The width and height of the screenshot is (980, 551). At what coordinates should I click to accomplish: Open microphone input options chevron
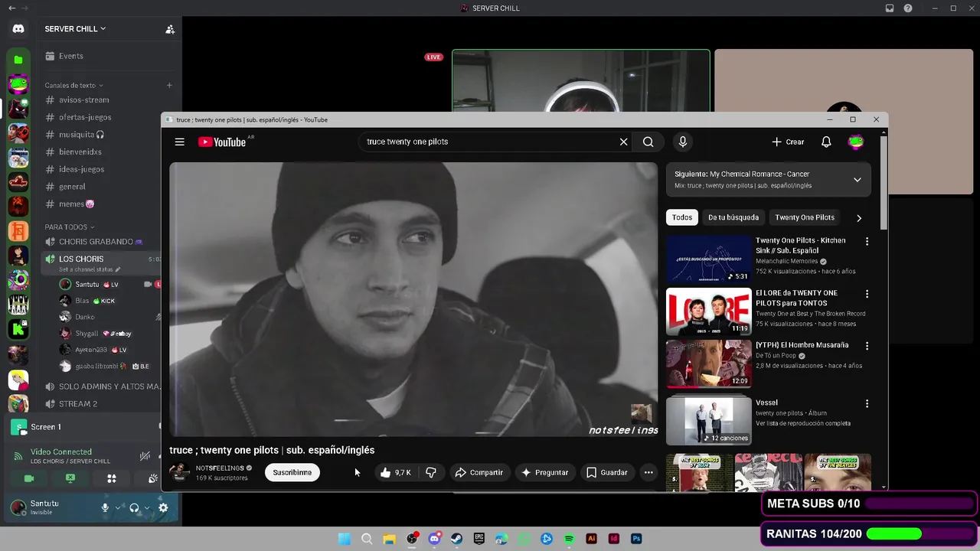click(118, 507)
